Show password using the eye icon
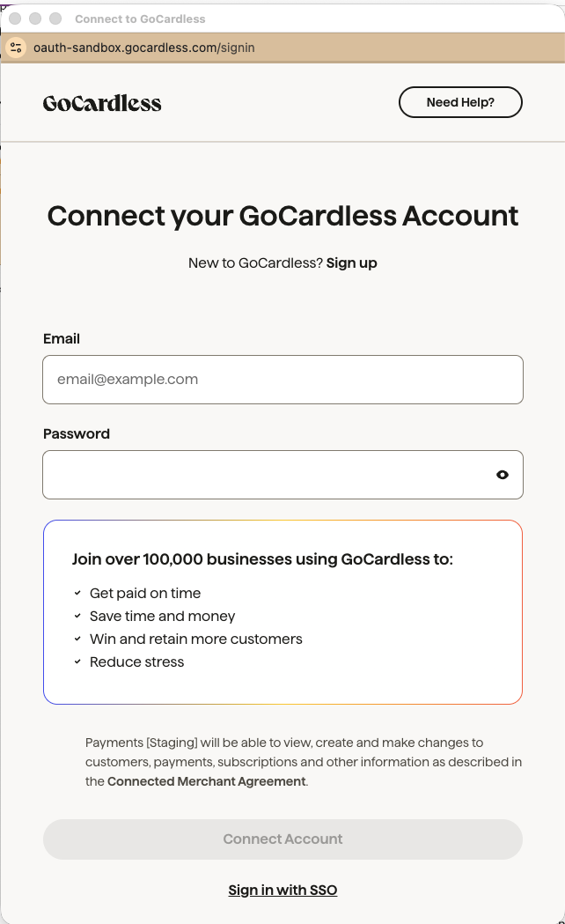The height and width of the screenshot is (924, 565). pyautogui.click(x=503, y=475)
